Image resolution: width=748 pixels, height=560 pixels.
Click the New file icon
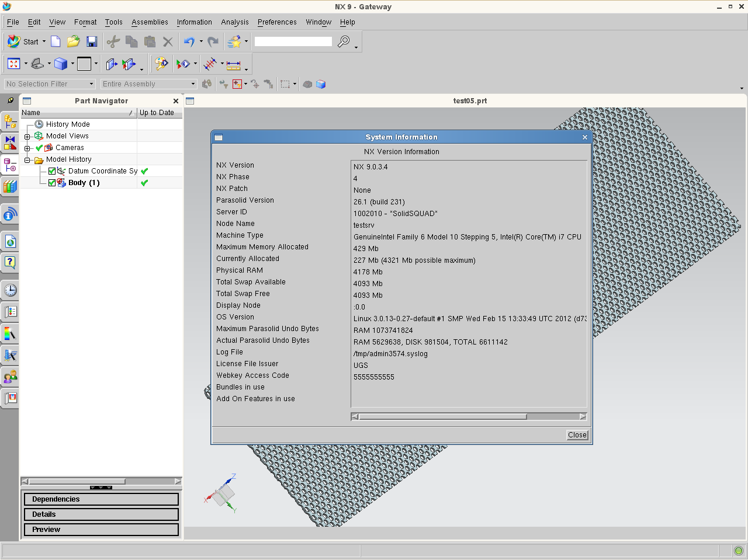tap(56, 41)
